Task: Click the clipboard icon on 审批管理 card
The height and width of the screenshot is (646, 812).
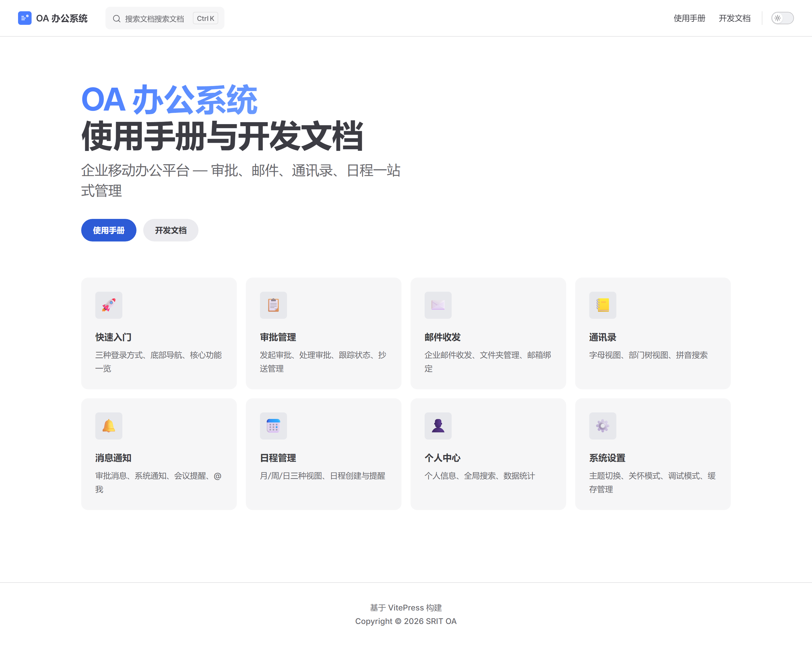Action: coord(273,305)
